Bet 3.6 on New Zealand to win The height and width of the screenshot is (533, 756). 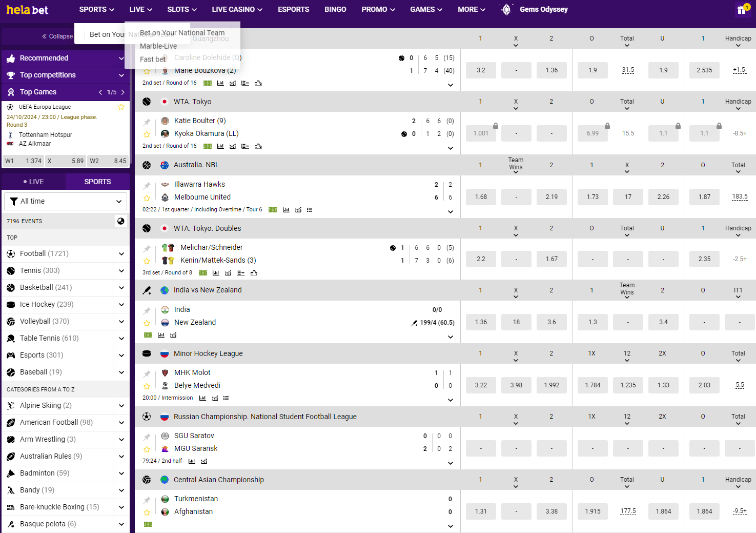click(x=551, y=322)
